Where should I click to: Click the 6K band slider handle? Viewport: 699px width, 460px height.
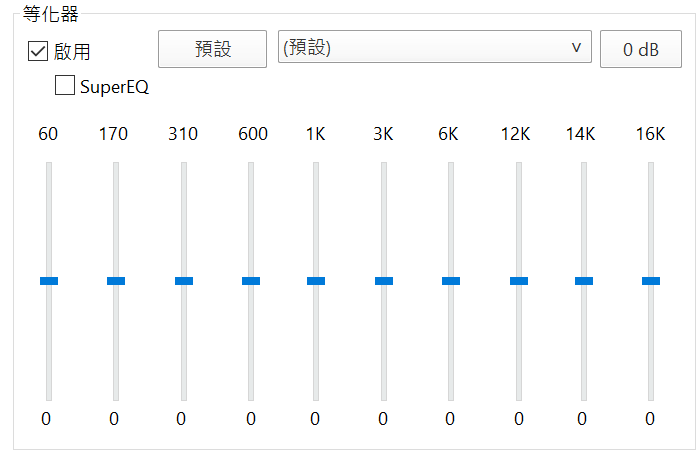(451, 281)
